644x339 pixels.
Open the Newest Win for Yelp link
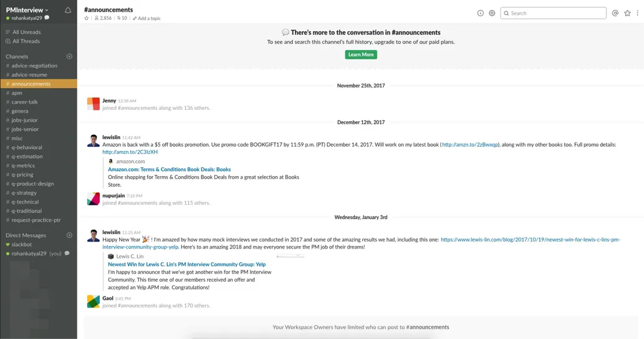(x=186, y=264)
